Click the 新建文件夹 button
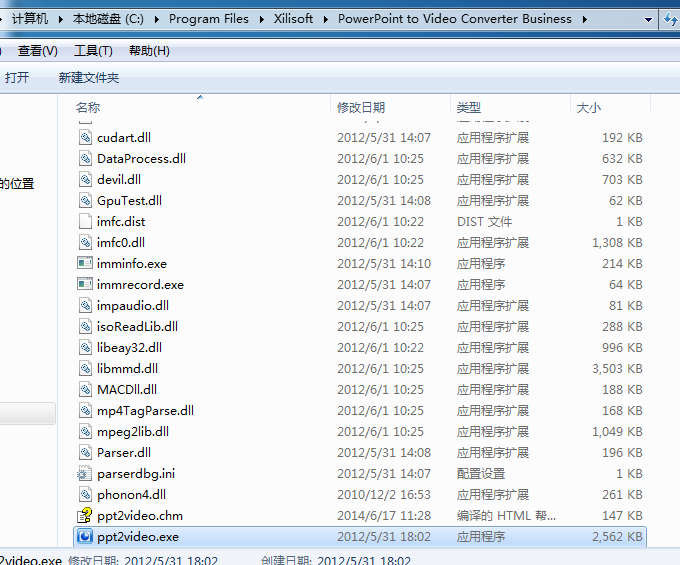Viewport: 680px width, 565px height. pyautogui.click(x=89, y=78)
